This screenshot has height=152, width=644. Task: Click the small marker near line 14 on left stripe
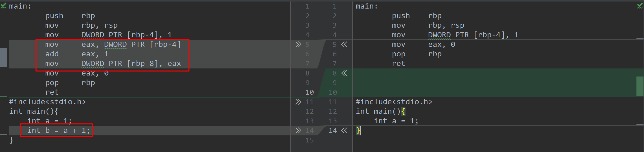4,134
